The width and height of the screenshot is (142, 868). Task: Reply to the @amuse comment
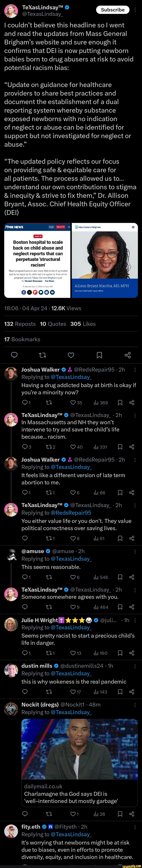click(25, 577)
